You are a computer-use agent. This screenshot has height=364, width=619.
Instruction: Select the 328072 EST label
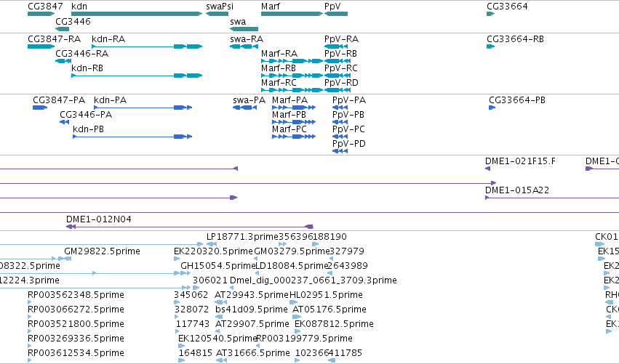(x=192, y=310)
